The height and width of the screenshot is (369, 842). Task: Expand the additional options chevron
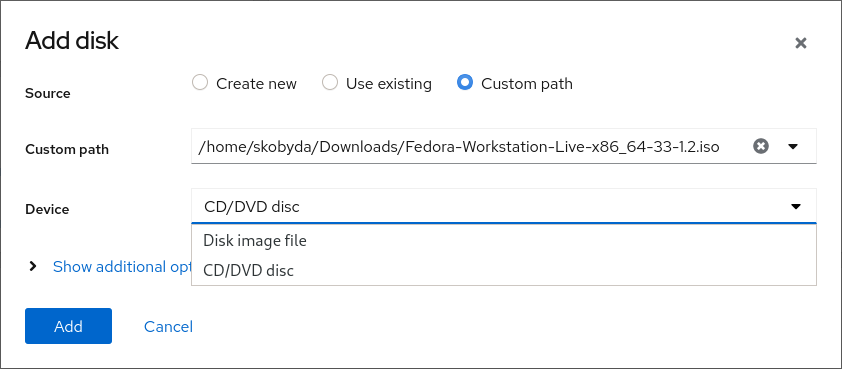point(33,266)
